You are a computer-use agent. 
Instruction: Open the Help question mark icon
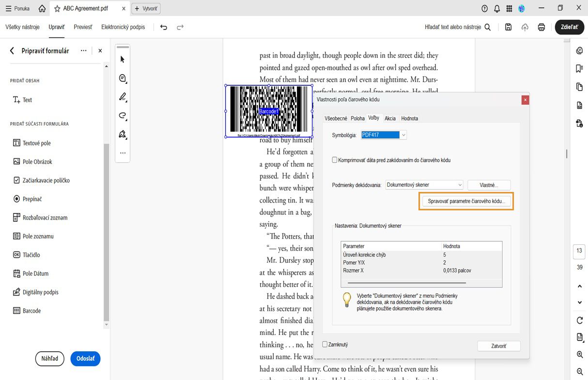pyautogui.click(x=484, y=9)
